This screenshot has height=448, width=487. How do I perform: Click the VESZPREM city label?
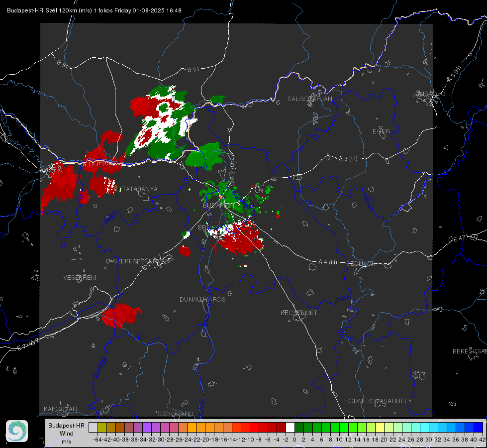[80, 278]
